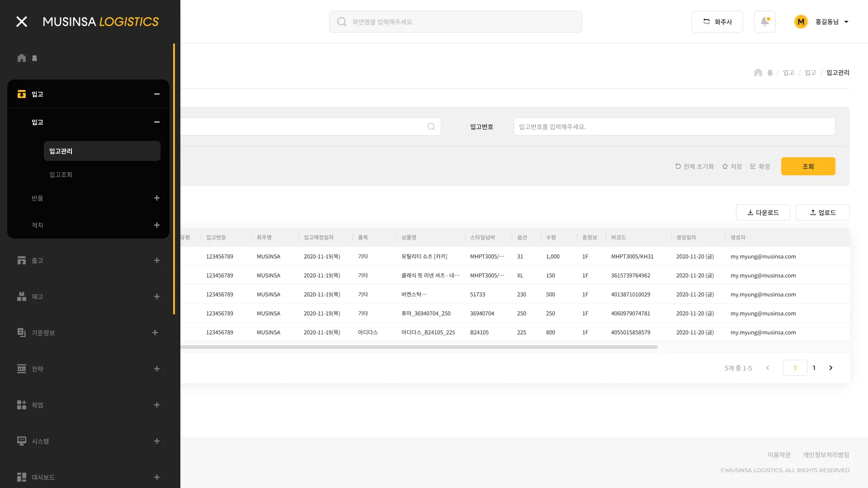Focus the 입고번호 input field

675,127
